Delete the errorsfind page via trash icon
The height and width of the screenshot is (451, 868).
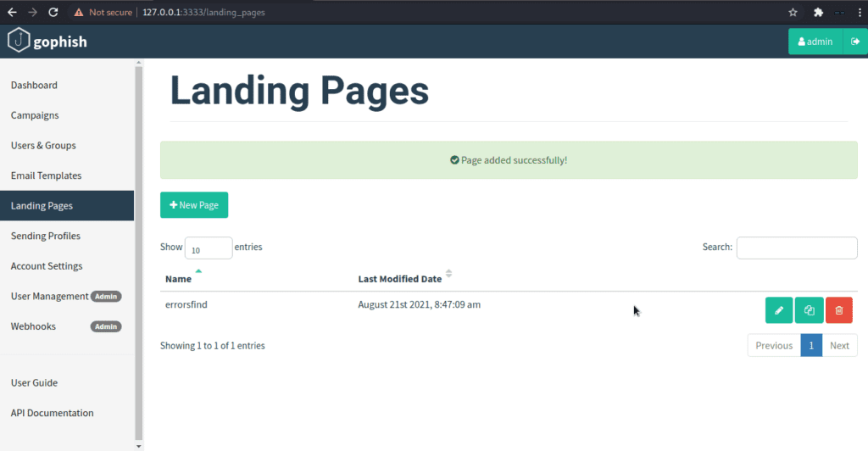838,310
